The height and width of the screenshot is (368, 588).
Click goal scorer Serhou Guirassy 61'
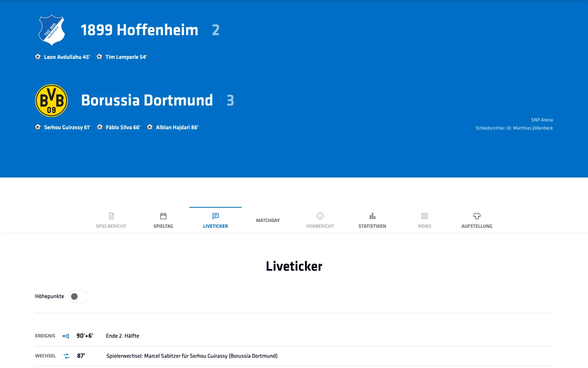coord(67,127)
